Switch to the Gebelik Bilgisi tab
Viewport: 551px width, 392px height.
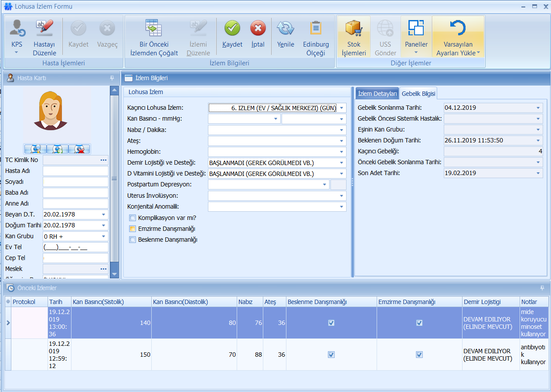click(x=418, y=94)
